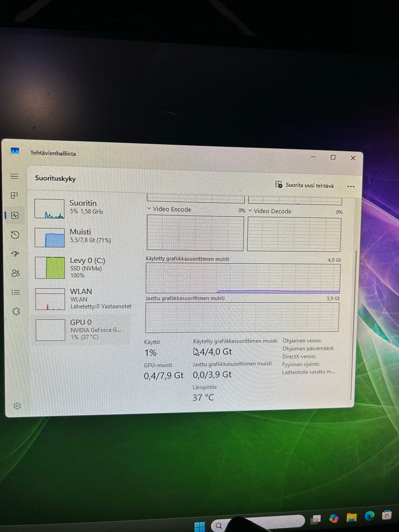Maximize the Tehtävienhallinta window
This screenshot has height=532, width=399.
[x=333, y=157]
